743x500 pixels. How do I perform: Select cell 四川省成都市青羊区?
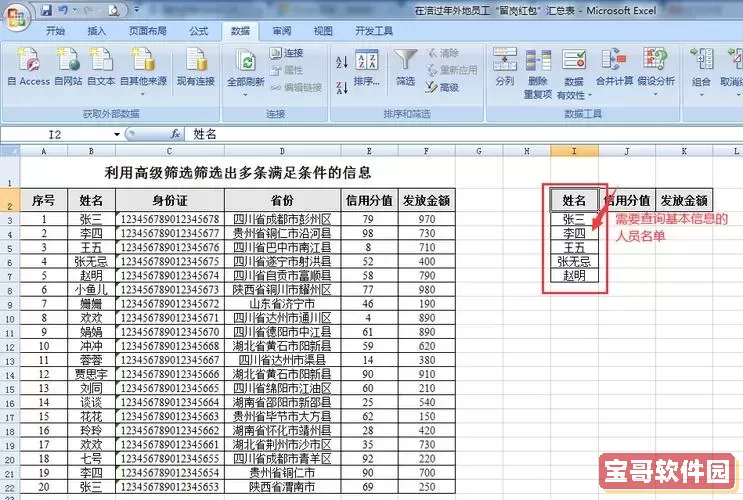coord(282,459)
